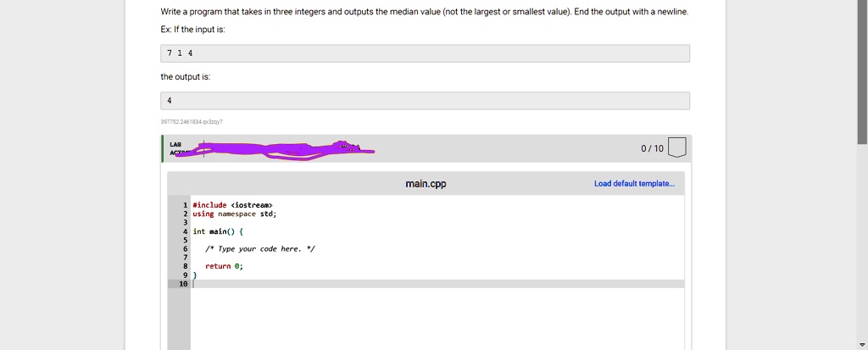Click the example output box showing 4
Viewport: 868px width, 350px height.
(x=426, y=101)
